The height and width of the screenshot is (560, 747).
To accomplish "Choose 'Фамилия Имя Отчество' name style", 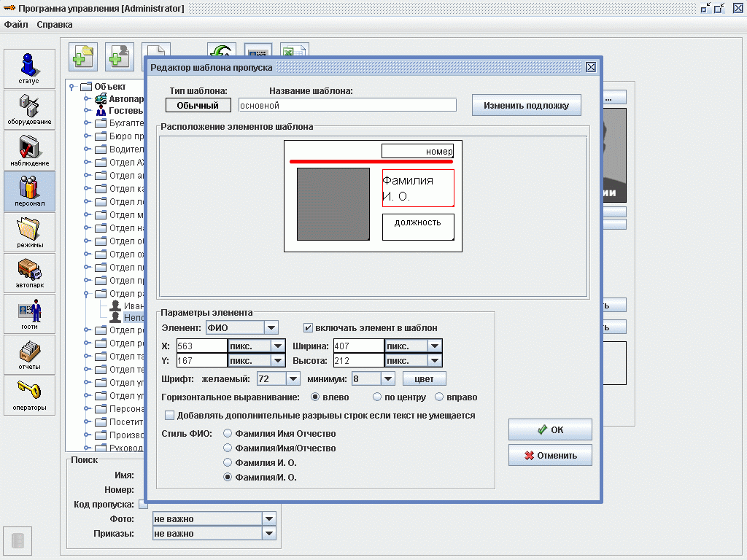I will 228,434.
